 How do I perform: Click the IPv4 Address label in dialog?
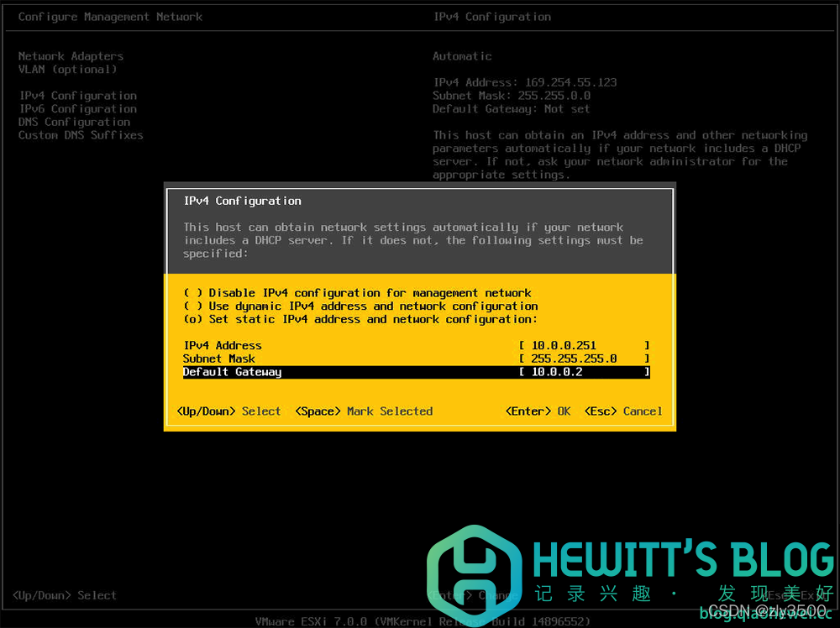point(223,345)
